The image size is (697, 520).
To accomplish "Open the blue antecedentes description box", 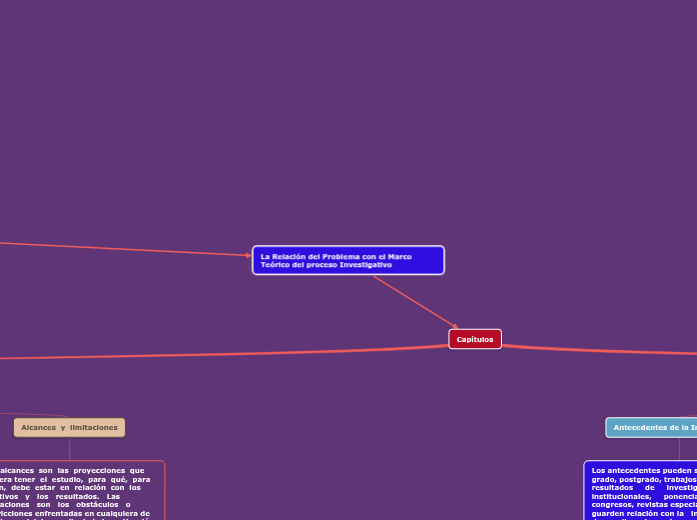I will tap(640, 490).
